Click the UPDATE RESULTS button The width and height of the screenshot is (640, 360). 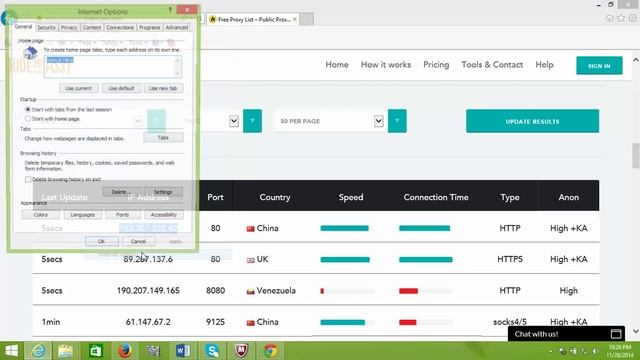pyautogui.click(x=533, y=121)
